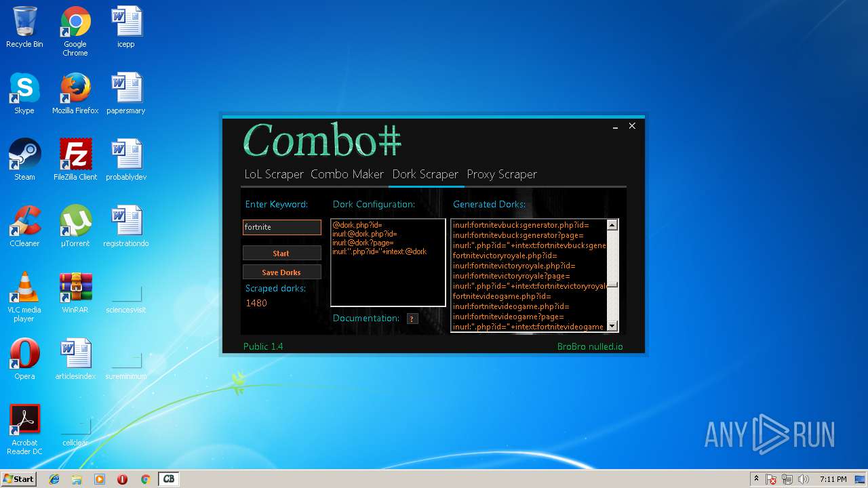Click inside the Dork Configuration text box
Image resolution: width=868 pixels, height=488 pixels.
[388, 262]
